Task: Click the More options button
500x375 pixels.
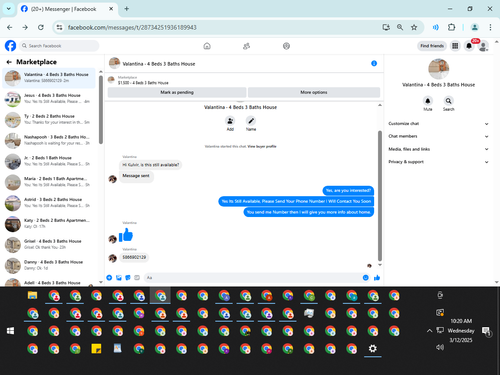Action: (314, 92)
